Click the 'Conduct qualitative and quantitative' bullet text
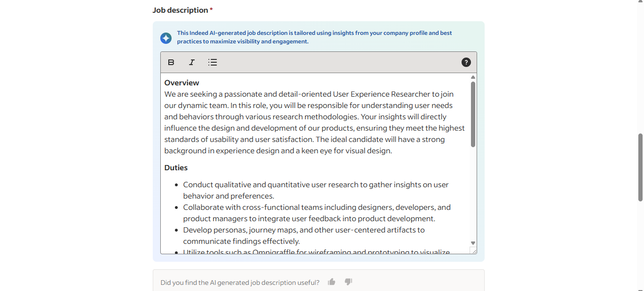Viewport: 644px width, 291px height. point(316,191)
